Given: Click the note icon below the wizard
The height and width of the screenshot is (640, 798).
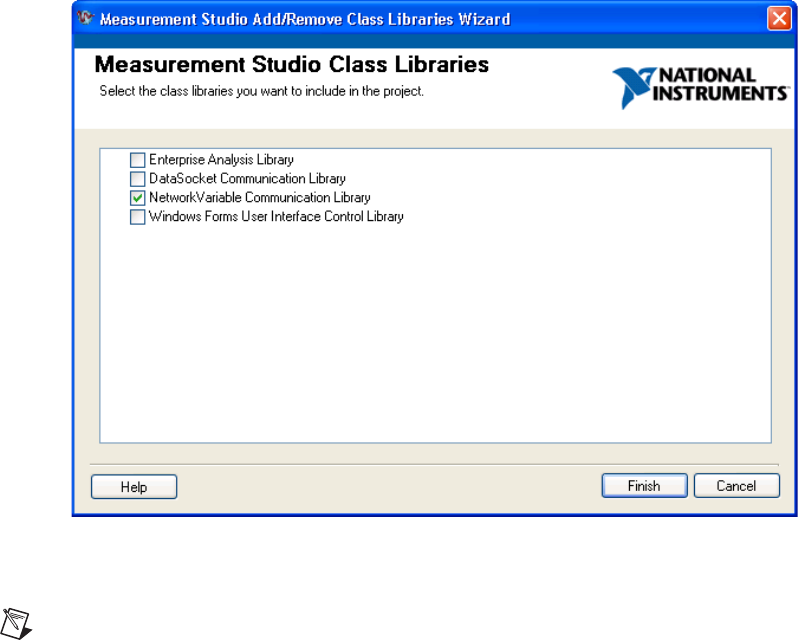Looking at the screenshot, I should [x=16, y=623].
